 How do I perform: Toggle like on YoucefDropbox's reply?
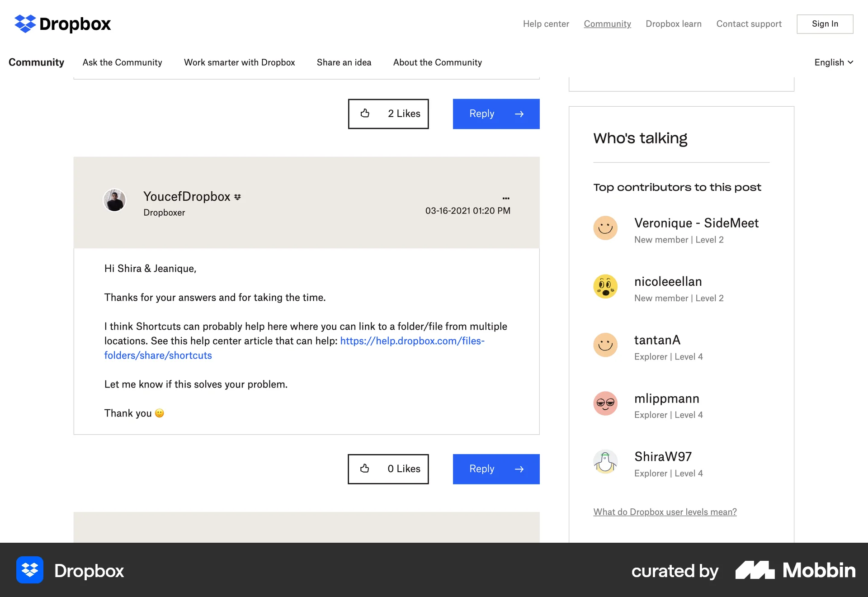point(388,469)
